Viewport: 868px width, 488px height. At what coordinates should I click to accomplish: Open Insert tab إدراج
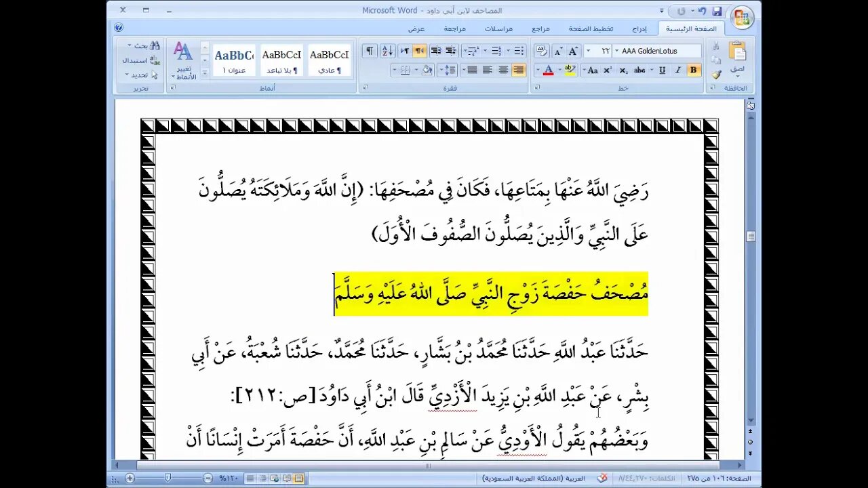pyautogui.click(x=639, y=28)
